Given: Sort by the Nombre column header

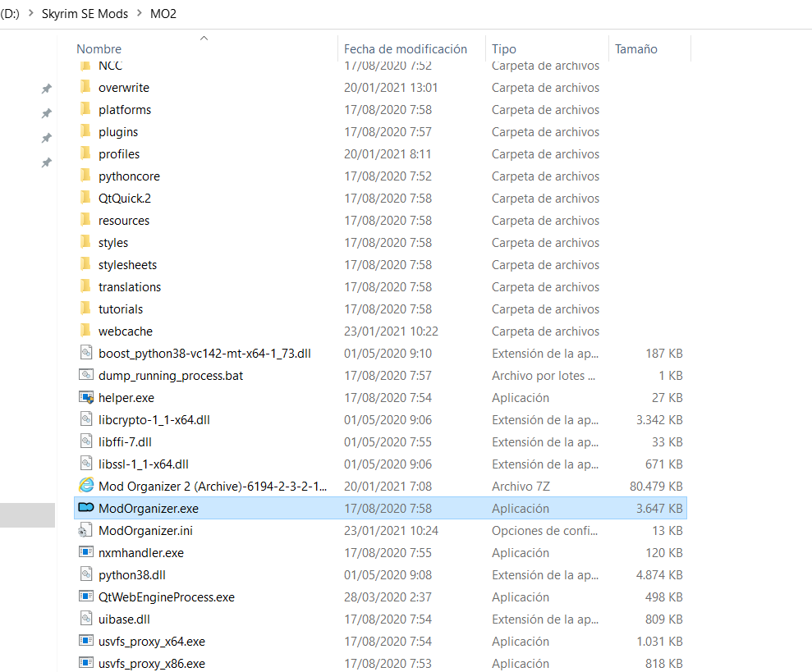Looking at the screenshot, I should click(99, 48).
